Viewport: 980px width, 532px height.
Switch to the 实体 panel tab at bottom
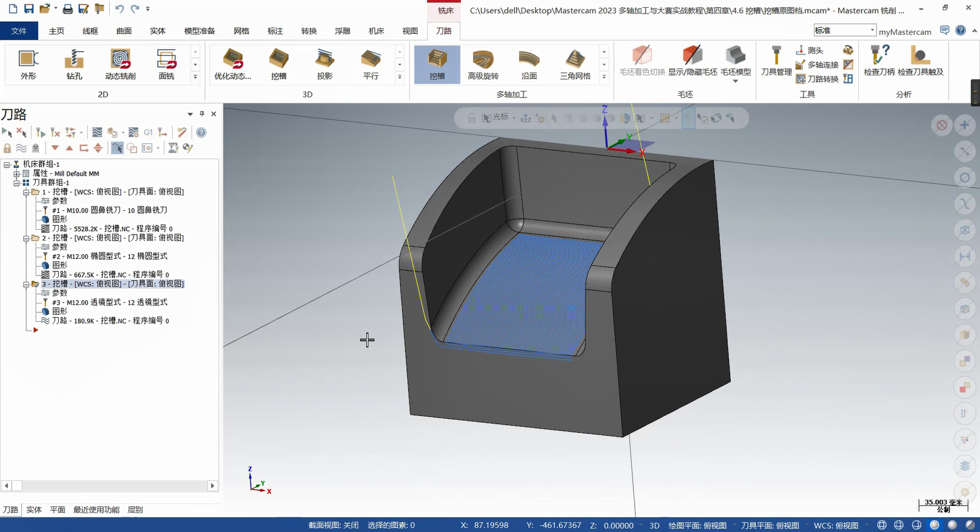point(34,509)
